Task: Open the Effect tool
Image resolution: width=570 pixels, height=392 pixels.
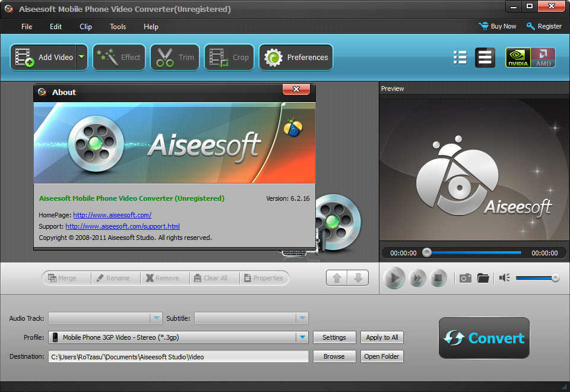Action: pyautogui.click(x=119, y=57)
